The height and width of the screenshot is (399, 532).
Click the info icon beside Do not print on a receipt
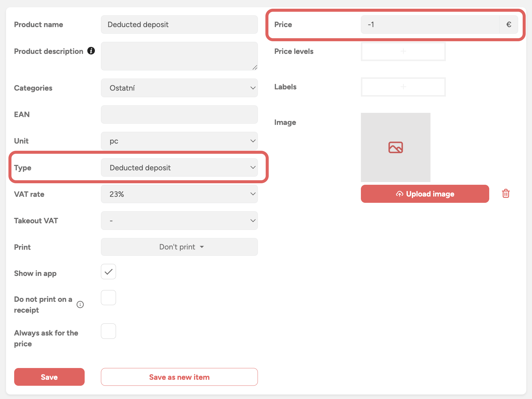[80, 305]
